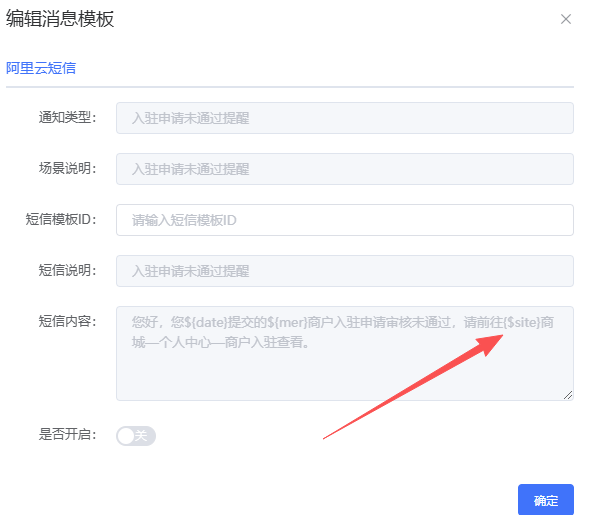Screen dimensions: 589x515
Task: Click the 是否开启 label
Action: coord(68,434)
